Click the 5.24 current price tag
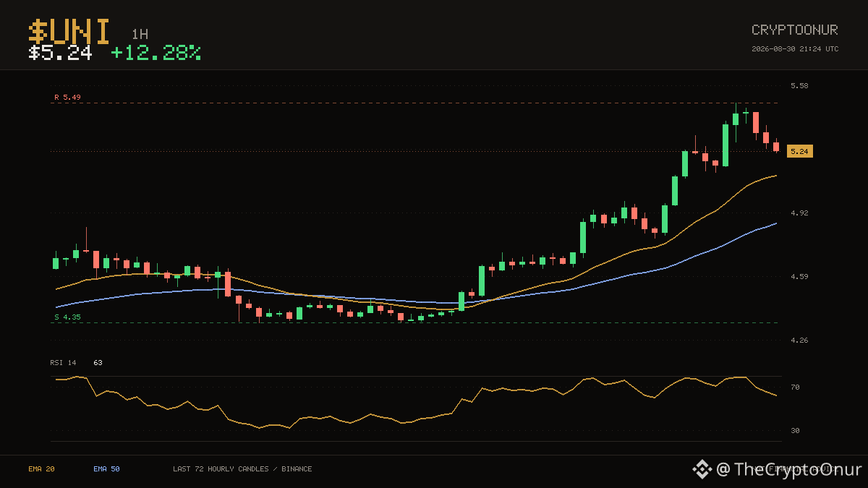This screenshot has width=868, height=488. coord(800,151)
